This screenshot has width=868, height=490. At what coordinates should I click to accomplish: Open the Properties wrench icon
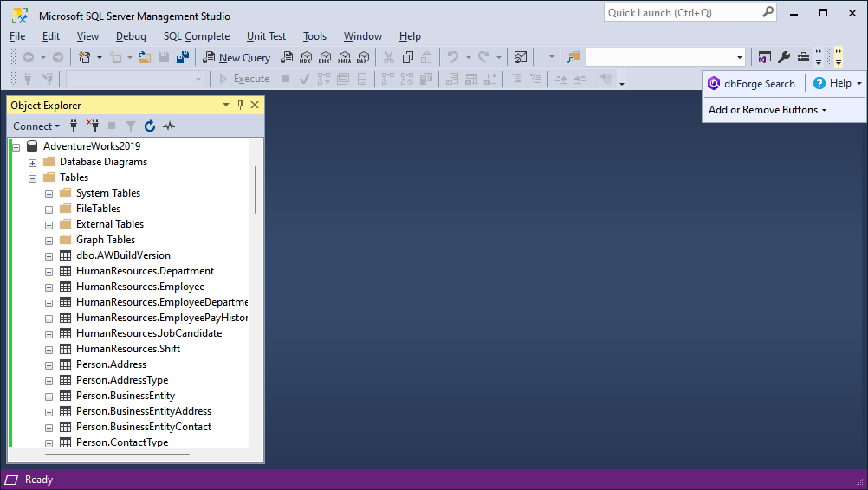pos(784,57)
